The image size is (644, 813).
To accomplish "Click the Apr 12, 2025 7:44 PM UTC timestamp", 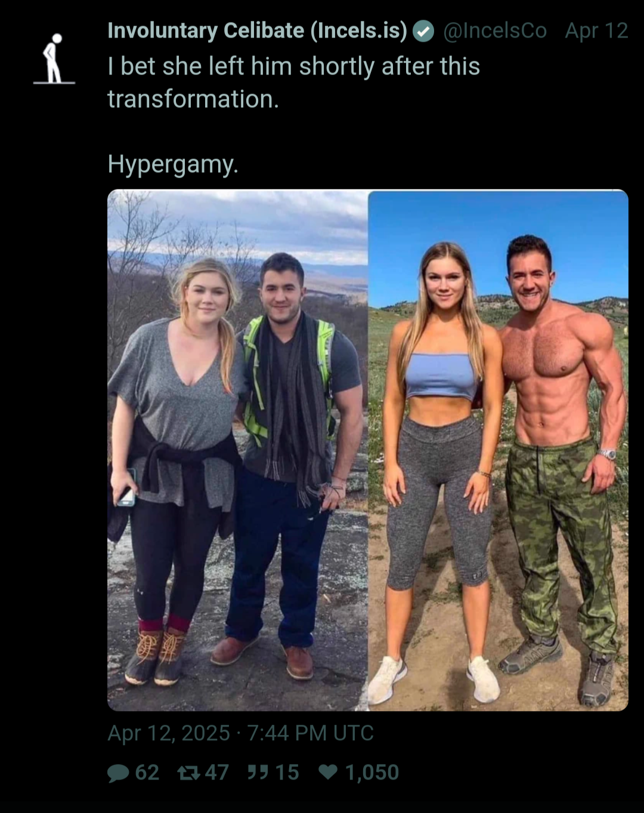I will [240, 733].
